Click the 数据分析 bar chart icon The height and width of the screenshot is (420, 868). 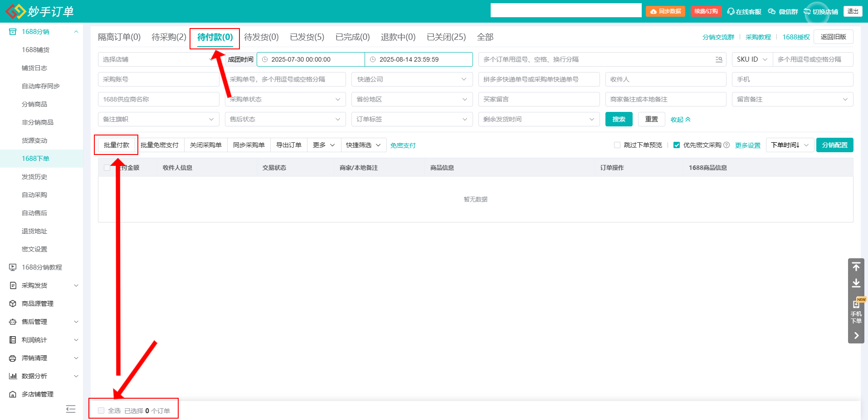click(13, 376)
